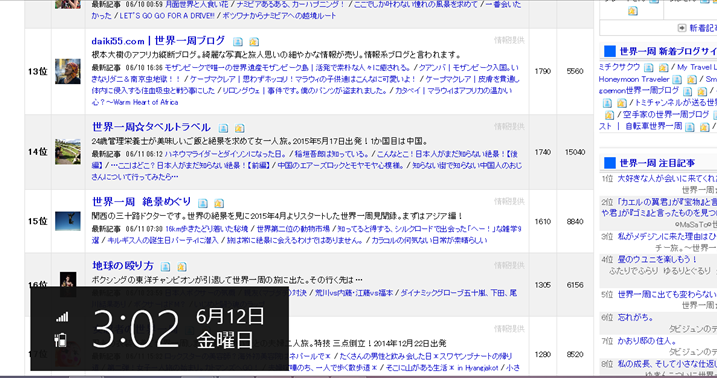Open 注目記事 3位 私がメデジンに来た理由は
This screenshot has height=378, width=717.
[x=667, y=236]
